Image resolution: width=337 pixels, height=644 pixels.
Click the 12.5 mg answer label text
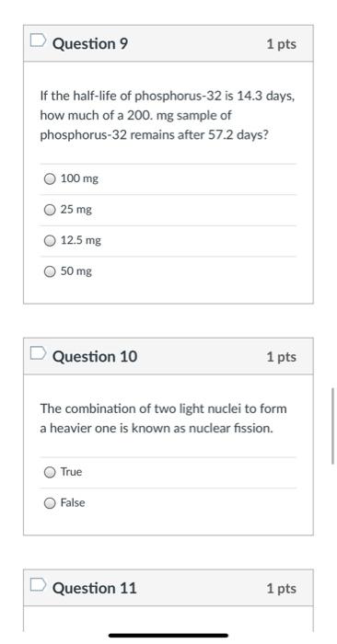80,240
